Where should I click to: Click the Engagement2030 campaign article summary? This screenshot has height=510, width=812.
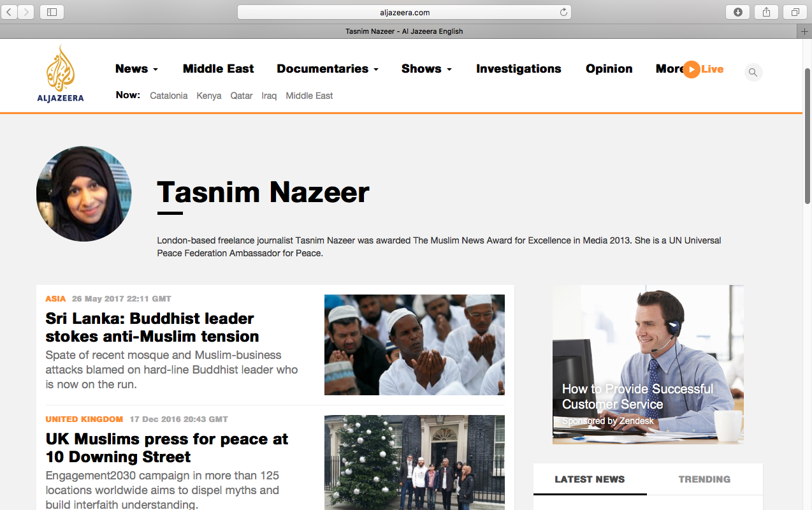pyautogui.click(x=163, y=490)
